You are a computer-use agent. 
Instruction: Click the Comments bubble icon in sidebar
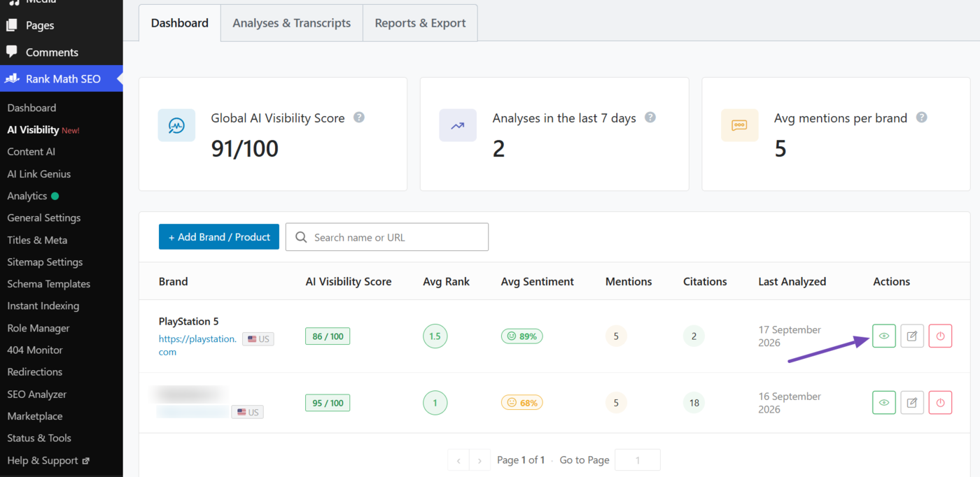pyautogui.click(x=12, y=52)
